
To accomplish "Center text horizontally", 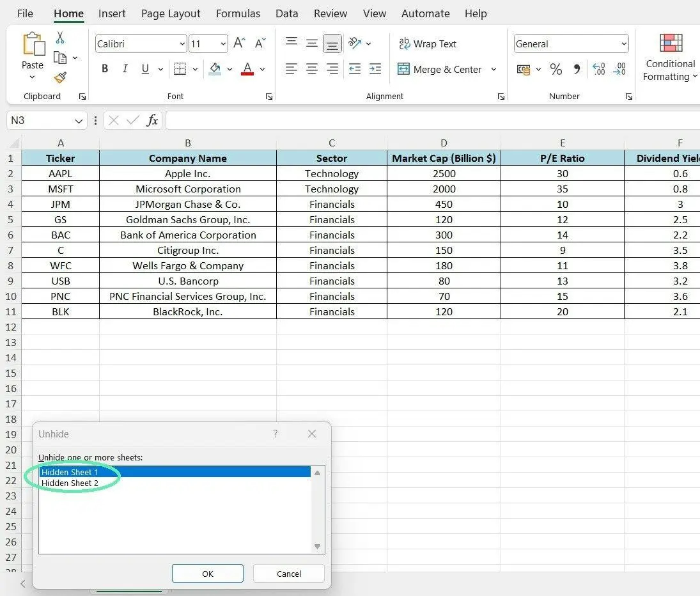I will coord(312,69).
